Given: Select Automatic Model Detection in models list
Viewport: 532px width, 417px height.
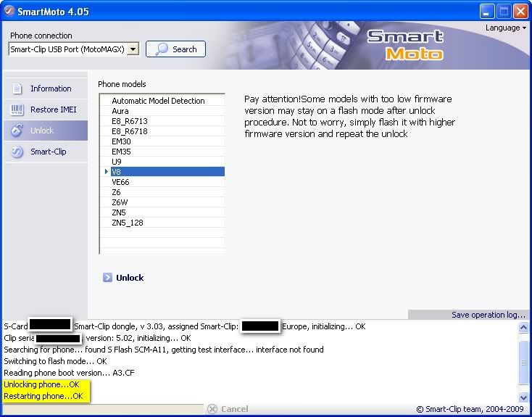Looking at the screenshot, I should (x=167, y=101).
